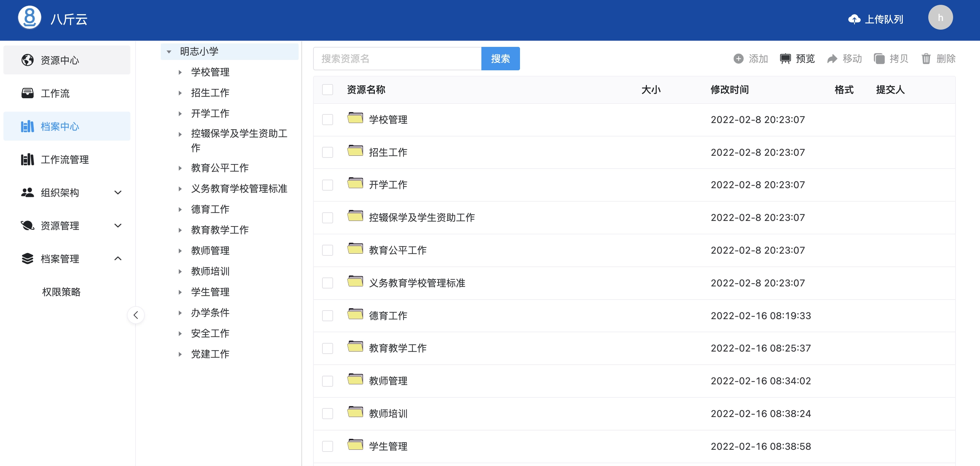The image size is (980, 466).
Task: Focus the 搜索资源名 search field
Action: coord(397,59)
